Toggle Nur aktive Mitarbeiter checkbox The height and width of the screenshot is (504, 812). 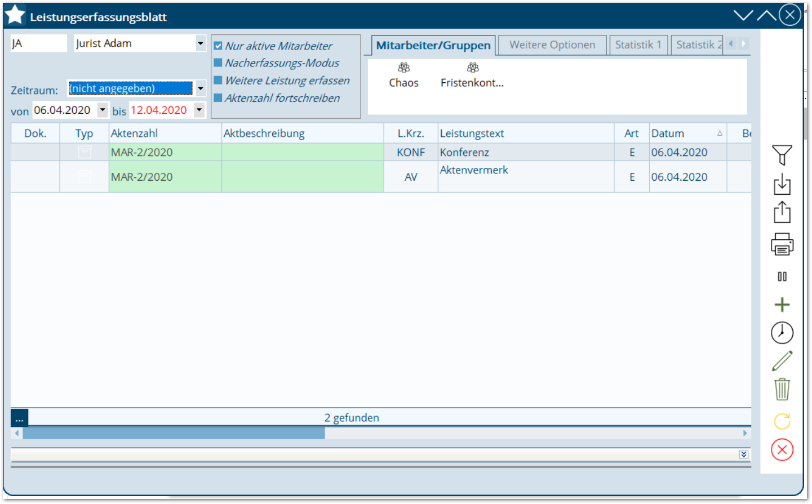click(218, 46)
